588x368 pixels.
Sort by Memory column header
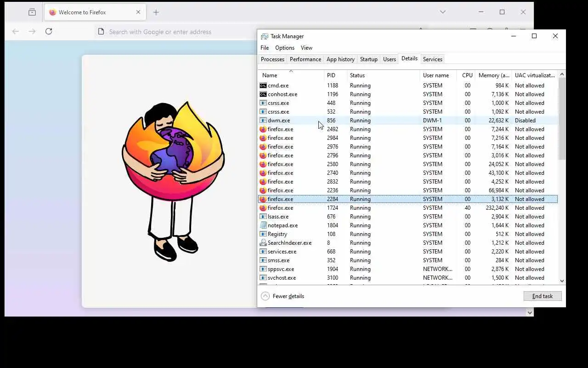point(494,75)
